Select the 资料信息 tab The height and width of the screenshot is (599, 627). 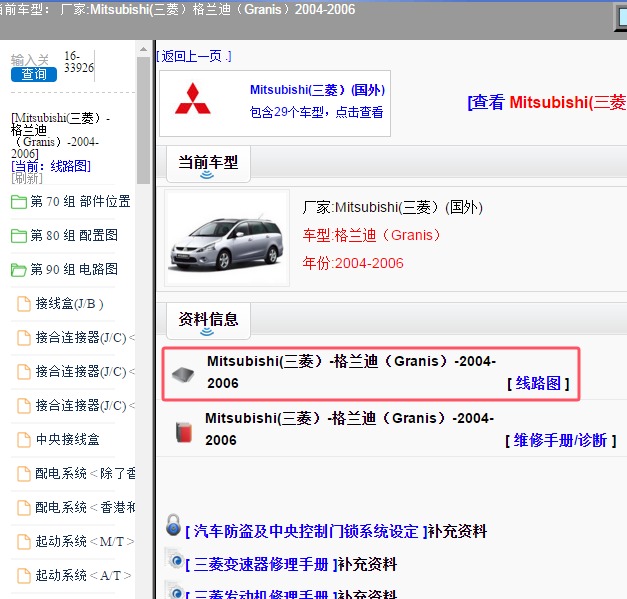click(208, 320)
